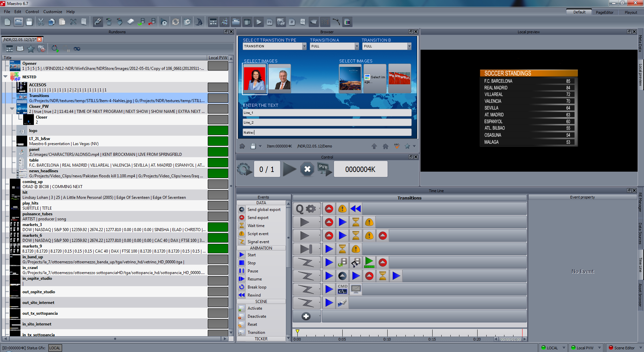Click the ABC spell check icon

[x=397, y=146]
